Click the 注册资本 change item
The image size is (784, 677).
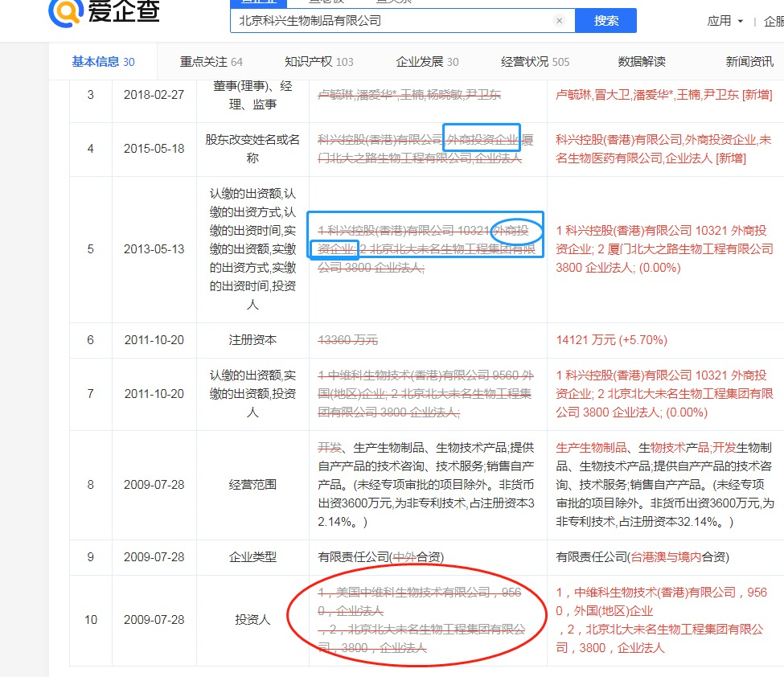pyautogui.click(x=252, y=340)
